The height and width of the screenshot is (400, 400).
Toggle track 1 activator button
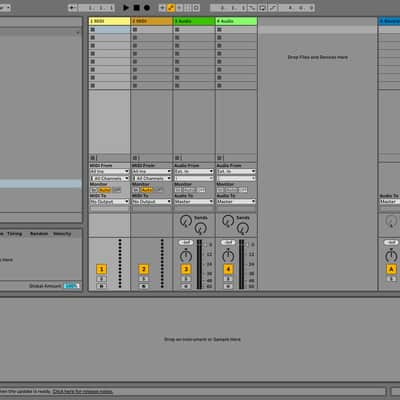101,269
